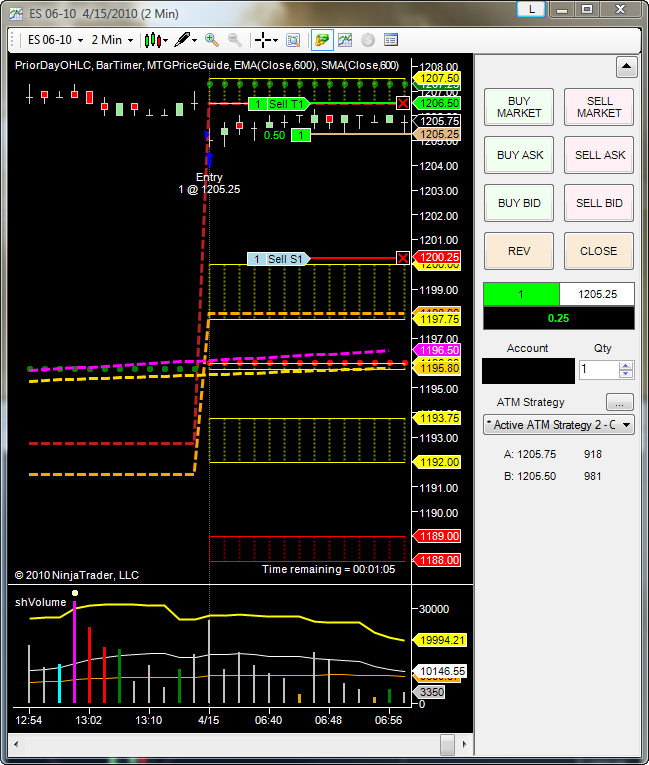Click the SELL MARKET button
Image resolution: width=649 pixels, height=765 pixels.
(599, 107)
